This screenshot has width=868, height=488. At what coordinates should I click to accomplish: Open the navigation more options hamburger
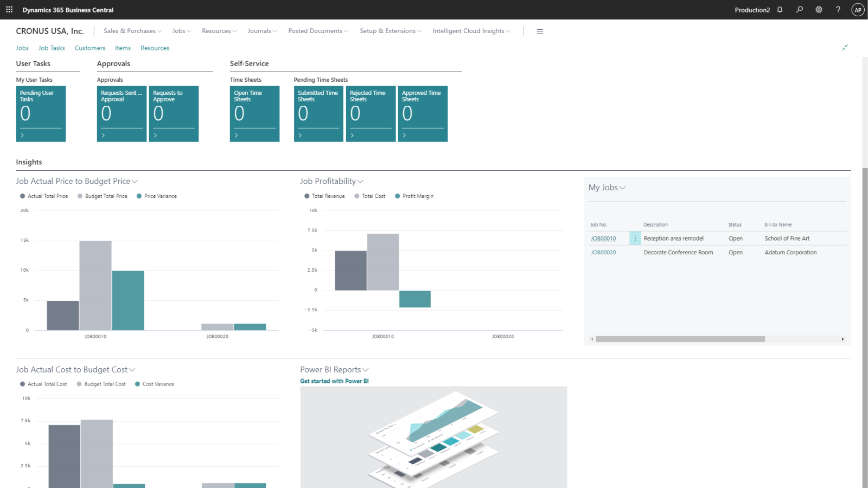(x=540, y=31)
